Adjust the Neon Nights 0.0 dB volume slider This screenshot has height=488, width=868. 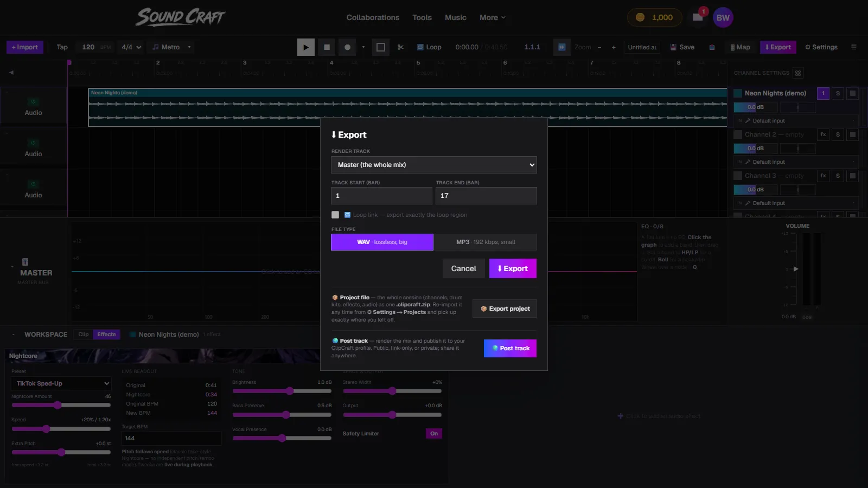tap(756, 107)
